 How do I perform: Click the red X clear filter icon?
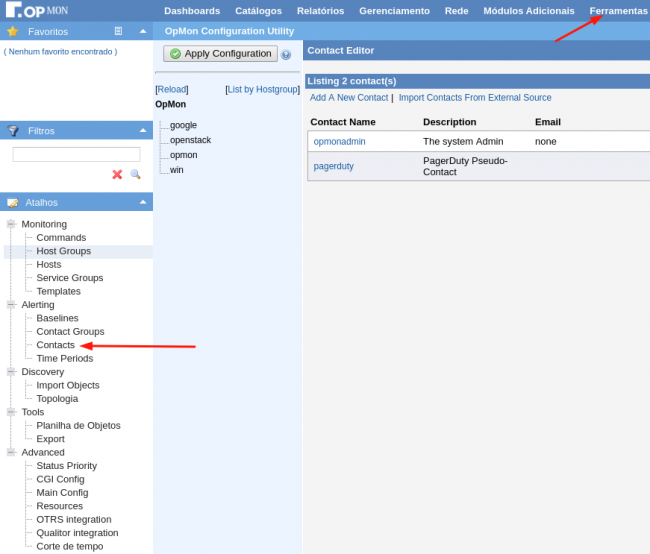click(117, 174)
